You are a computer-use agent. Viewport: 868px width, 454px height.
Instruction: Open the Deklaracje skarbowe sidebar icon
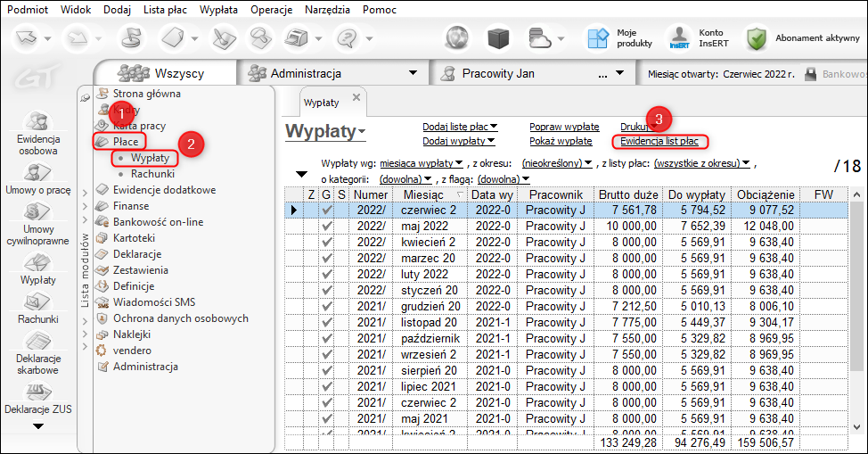[x=37, y=341]
